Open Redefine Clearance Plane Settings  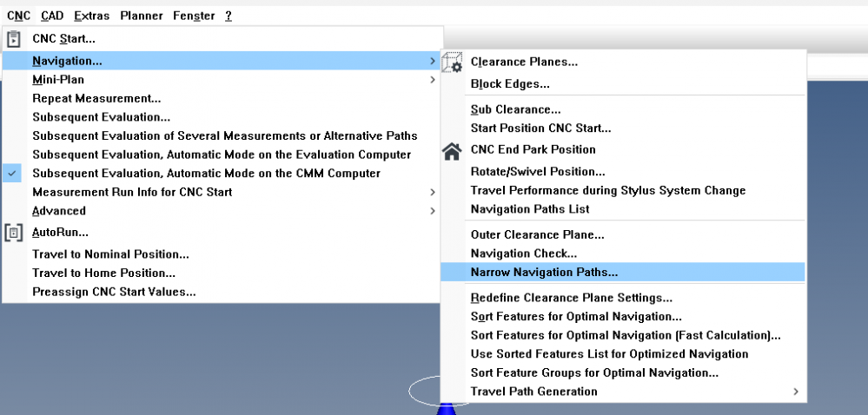[571, 298]
